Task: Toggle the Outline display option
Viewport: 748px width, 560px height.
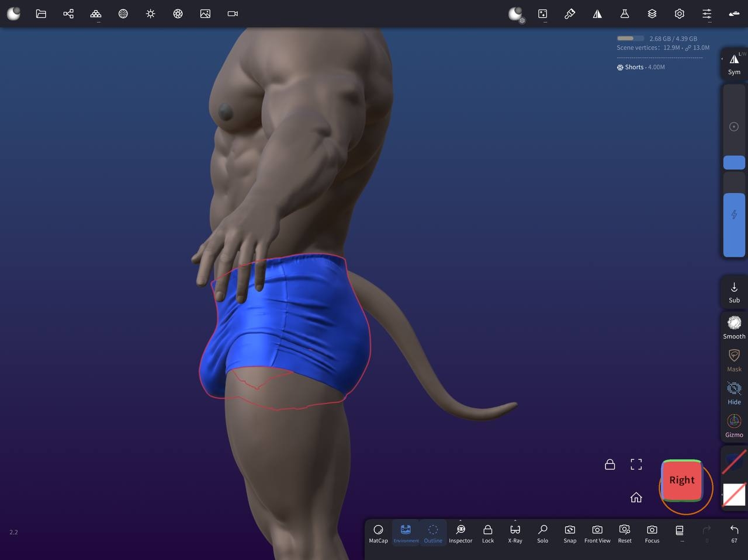Action: (x=433, y=533)
